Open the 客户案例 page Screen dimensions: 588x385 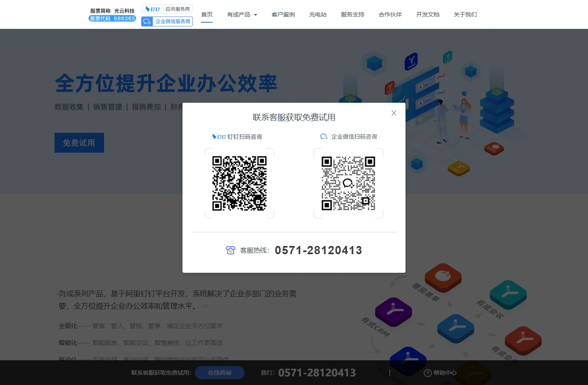pos(283,14)
